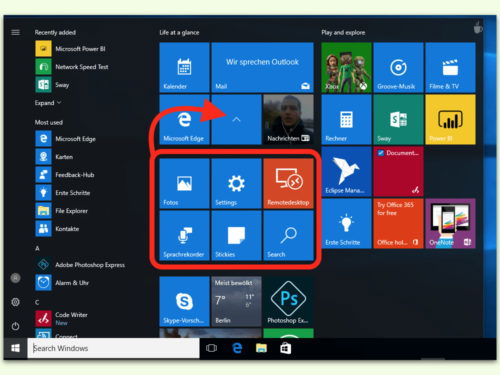This screenshot has height=375, width=500.
Task: Launch Adobe Photoshop Express from the app list
Action: click(80, 265)
